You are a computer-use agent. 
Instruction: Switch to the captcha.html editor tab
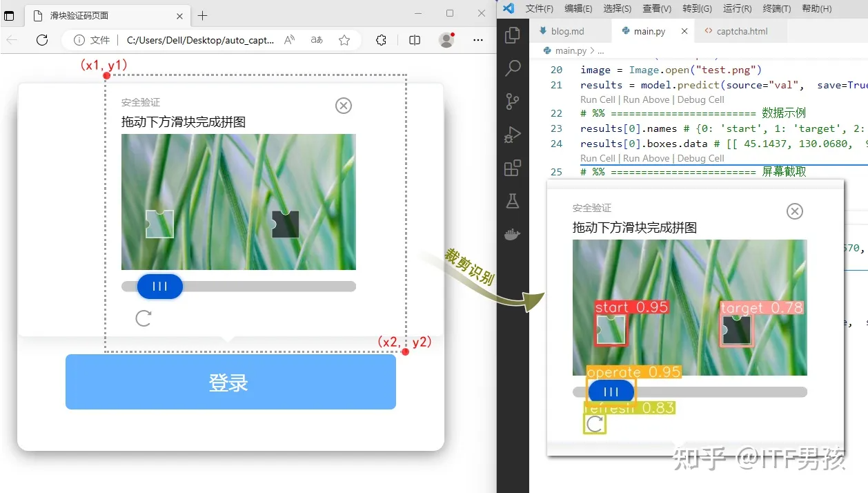(742, 31)
